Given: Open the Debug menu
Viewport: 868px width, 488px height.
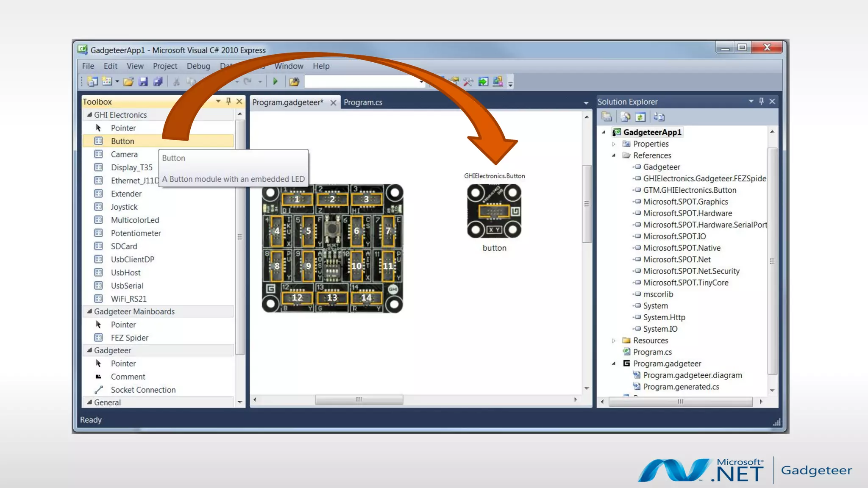Looking at the screenshot, I should 198,66.
